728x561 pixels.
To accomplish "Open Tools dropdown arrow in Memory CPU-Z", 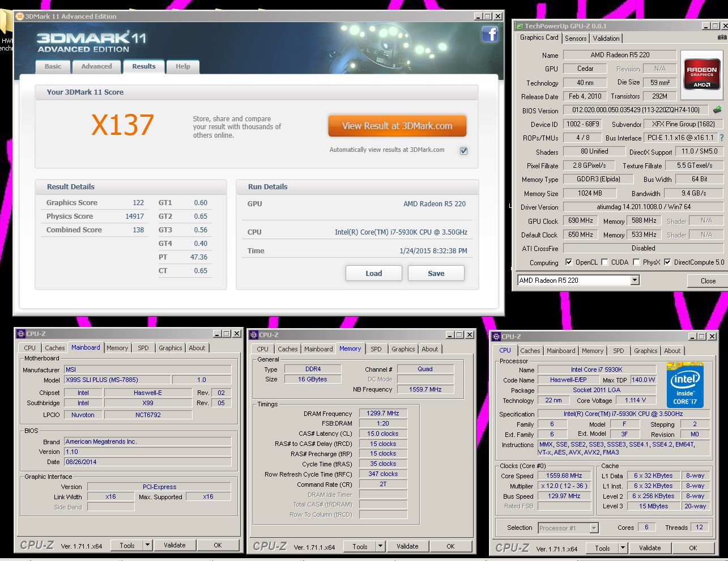I will (380, 546).
